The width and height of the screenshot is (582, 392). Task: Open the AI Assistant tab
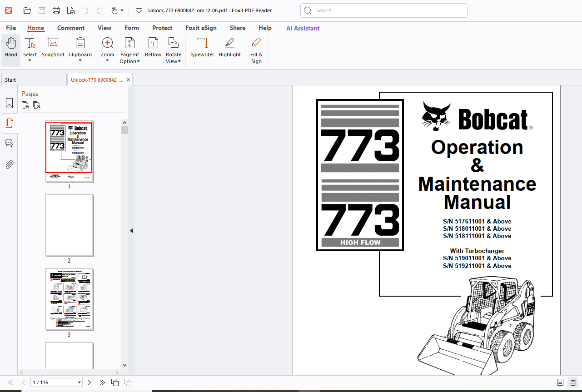(x=303, y=28)
